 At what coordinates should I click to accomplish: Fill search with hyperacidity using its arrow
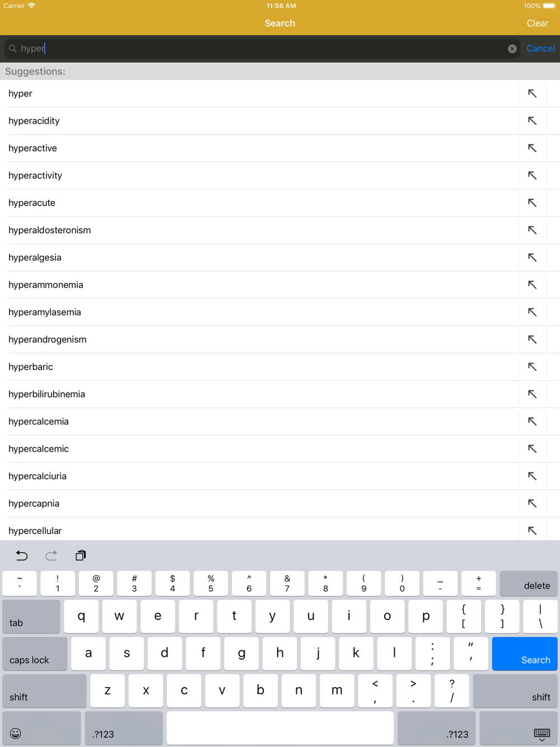[x=532, y=121]
